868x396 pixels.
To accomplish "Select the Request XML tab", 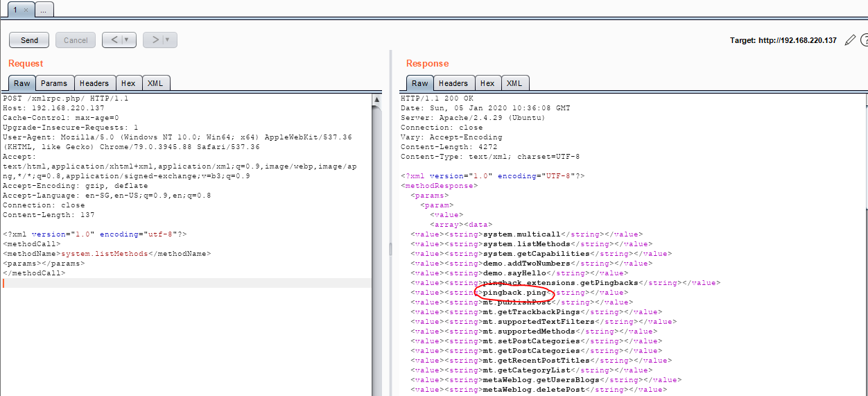I will point(155,83).
